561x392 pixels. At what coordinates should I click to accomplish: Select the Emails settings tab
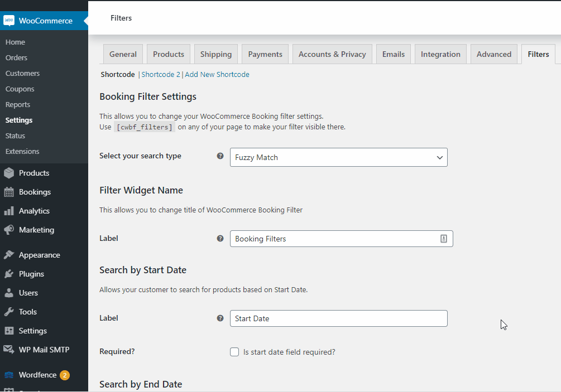click(x=394, y=54)
